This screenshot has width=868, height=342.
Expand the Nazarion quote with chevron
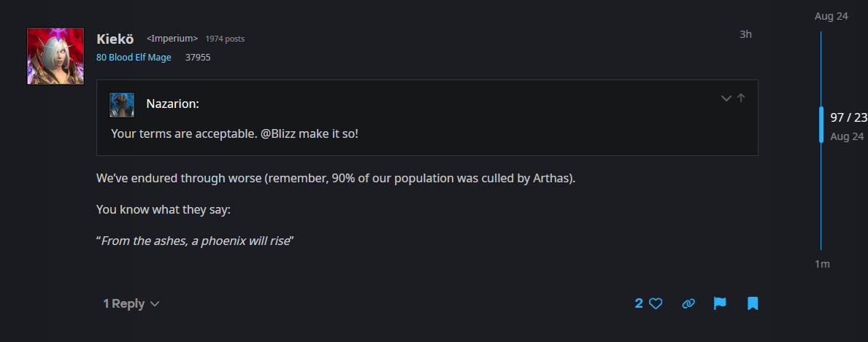pos(726,98)
